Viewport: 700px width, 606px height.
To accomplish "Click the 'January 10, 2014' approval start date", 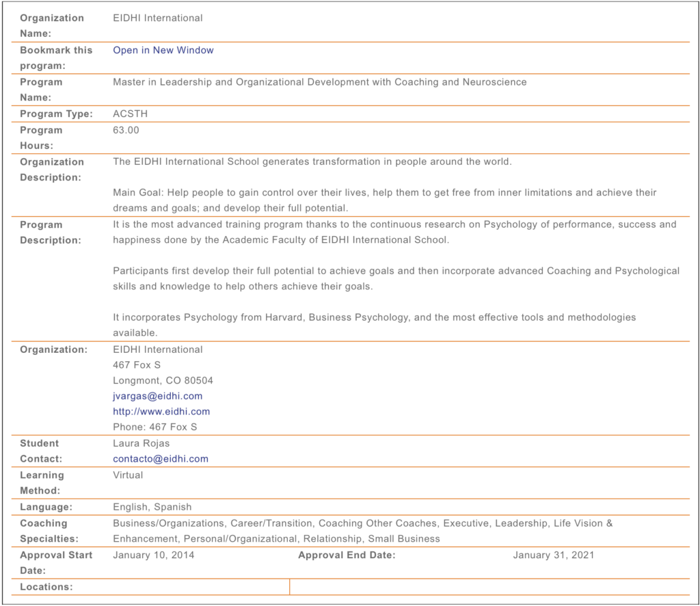I will click(154, 555).
